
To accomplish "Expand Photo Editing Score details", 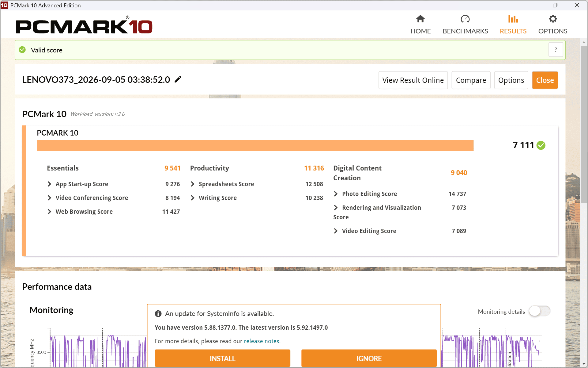I will click(x=336, y=194).
